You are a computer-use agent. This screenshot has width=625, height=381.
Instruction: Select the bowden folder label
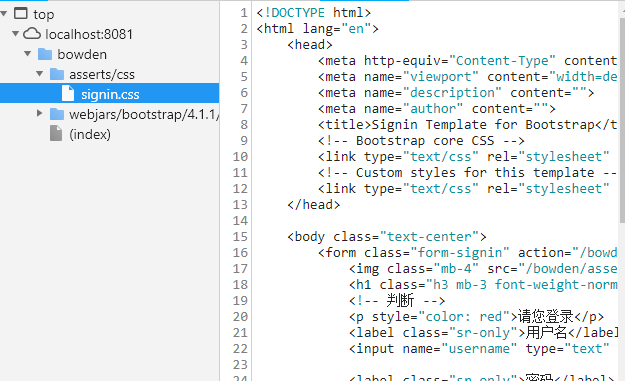click(82, 54)
